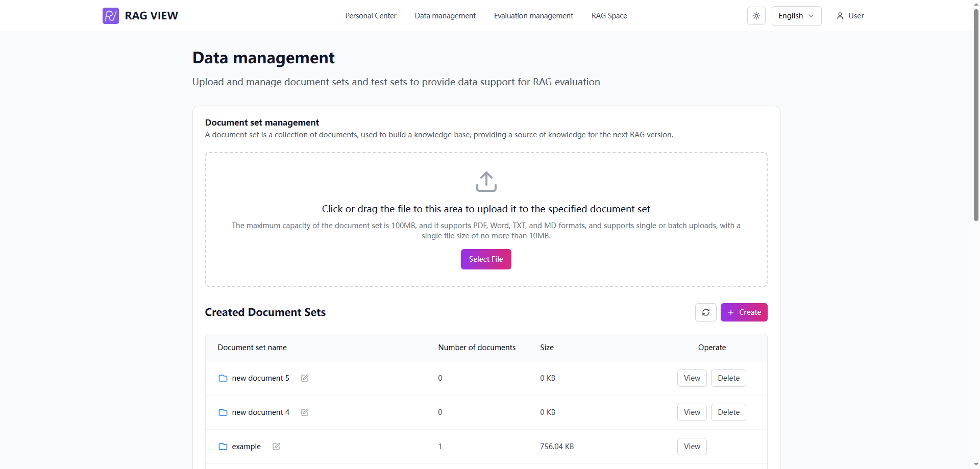This screenshot has height=469, width=980.
Task: Toggle light/dark theme with the sun icon
Action: click(x=756, y=15)
